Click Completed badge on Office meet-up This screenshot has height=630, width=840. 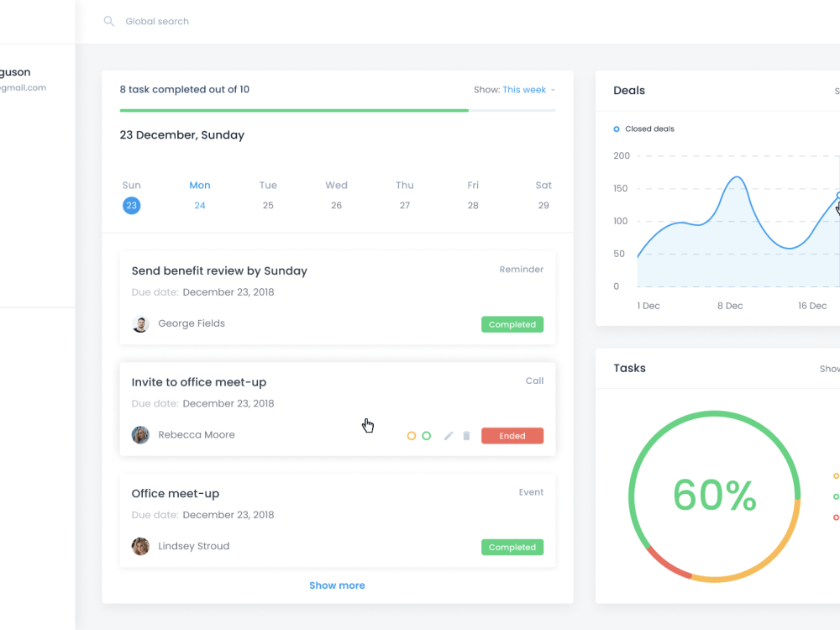[x=512, y=547]
